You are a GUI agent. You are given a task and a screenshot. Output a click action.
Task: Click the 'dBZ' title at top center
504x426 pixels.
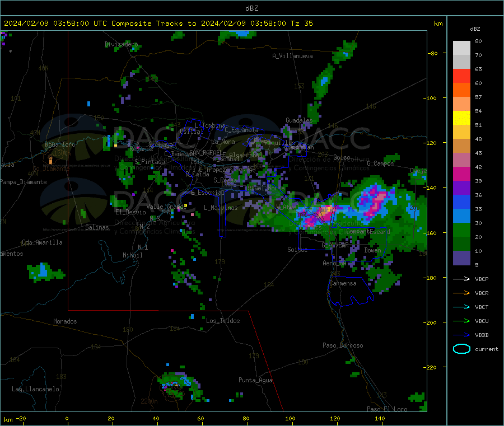pyautogui.click(x=251, y=8)
